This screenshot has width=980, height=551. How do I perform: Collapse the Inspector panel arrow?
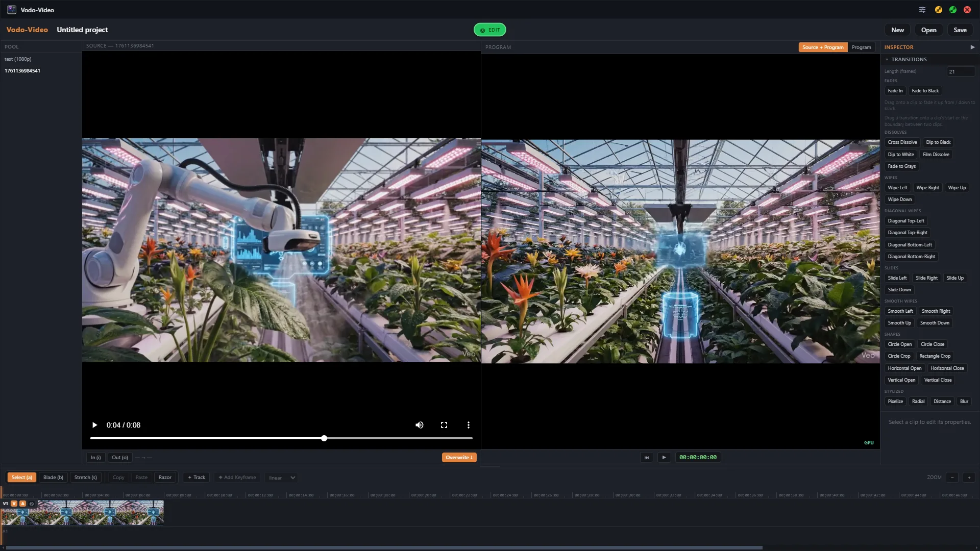click(972, 47)
